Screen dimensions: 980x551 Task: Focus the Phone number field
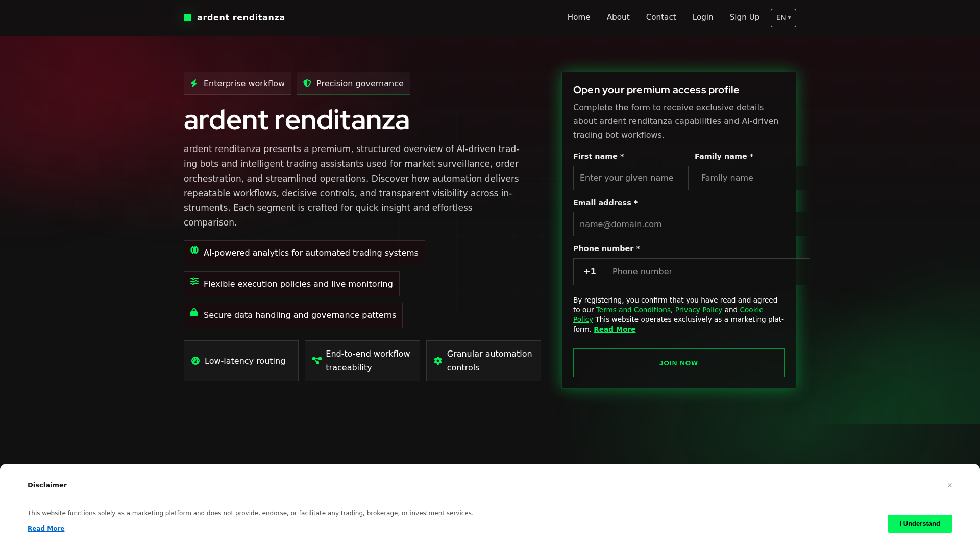(x=708, y=271)
